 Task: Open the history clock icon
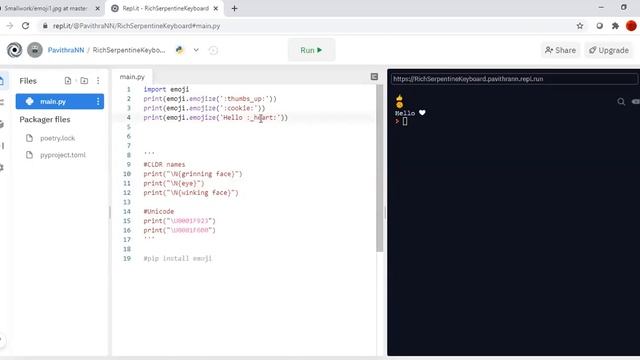point(213,50)
